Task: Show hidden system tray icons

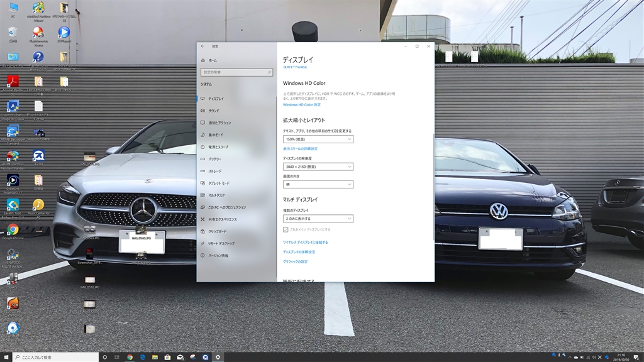Action: click(x=570, y=358)
